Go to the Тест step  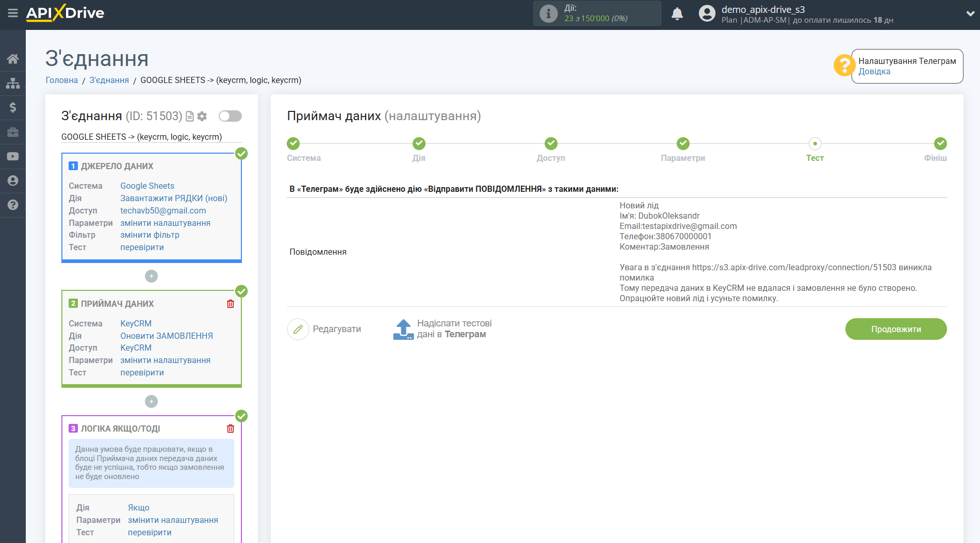(x=815, y=143)
